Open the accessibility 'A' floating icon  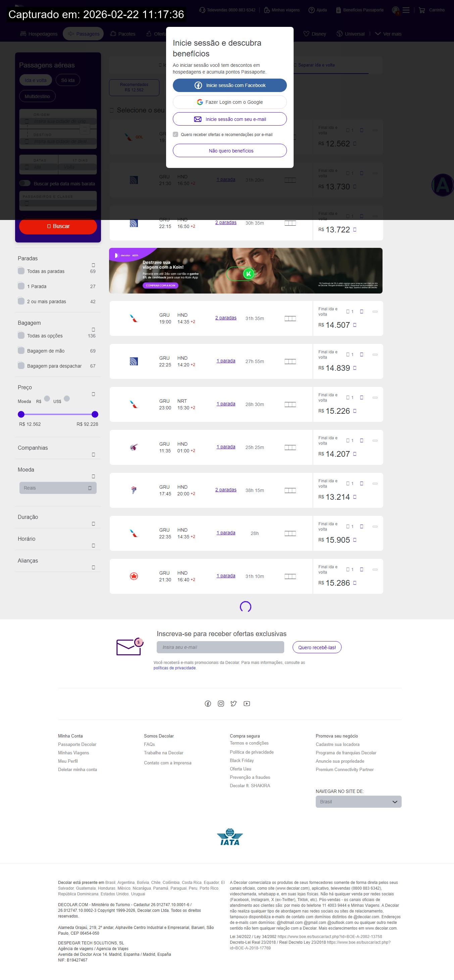click(442, 185)
